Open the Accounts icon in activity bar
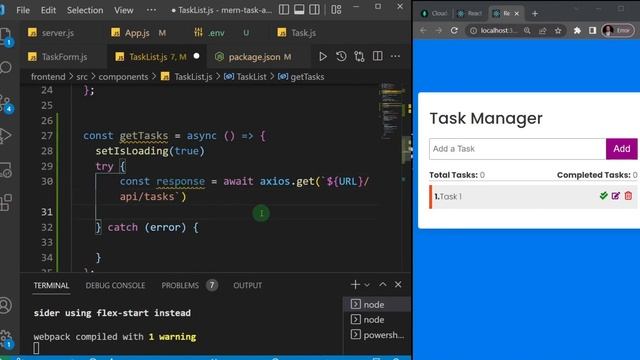The image size is (640, 360). coord(6,305)
